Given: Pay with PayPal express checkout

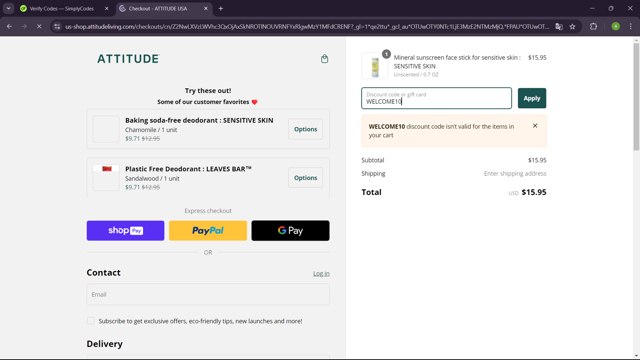Looking at the screenshot, I should pyautogui.click(x=208, y=231).
